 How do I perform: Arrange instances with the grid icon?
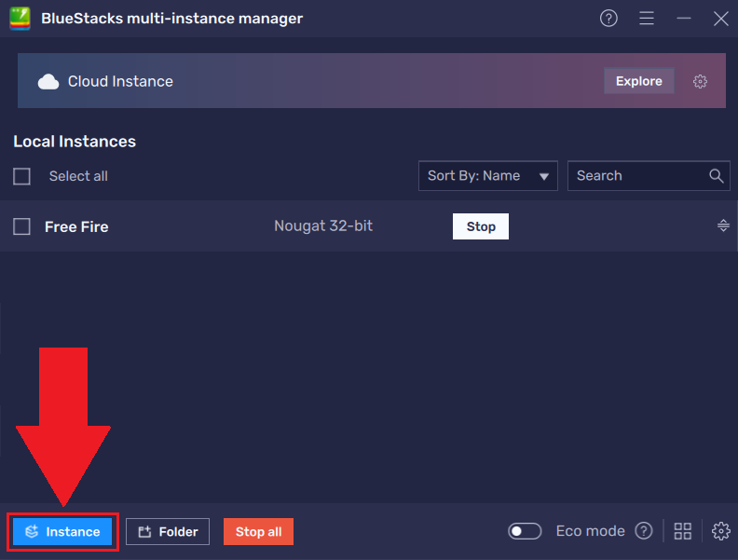pos(682,531)
